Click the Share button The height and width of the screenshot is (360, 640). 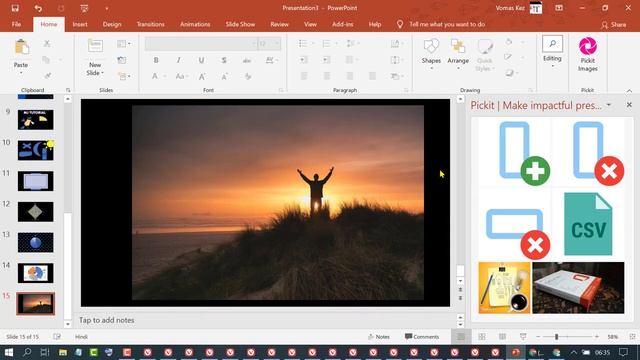click(x=613, y=25)
